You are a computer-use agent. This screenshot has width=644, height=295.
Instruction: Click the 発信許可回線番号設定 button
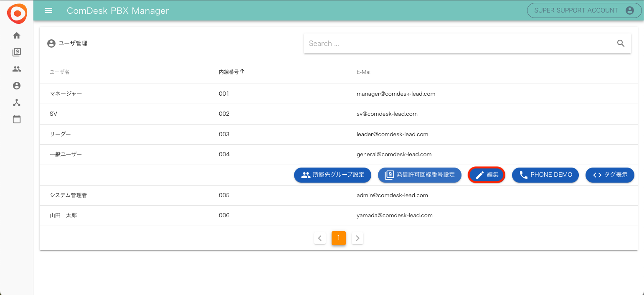(x=419, y=175)
